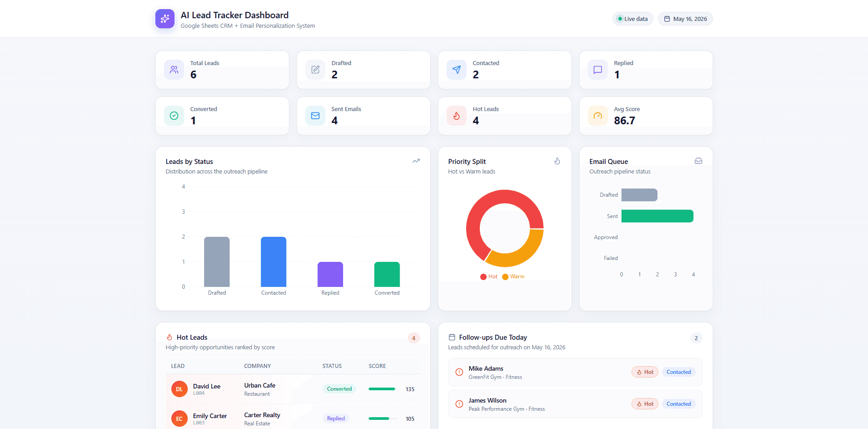
Task: Click the Urban Cafe company name
Action: (260, 385)
